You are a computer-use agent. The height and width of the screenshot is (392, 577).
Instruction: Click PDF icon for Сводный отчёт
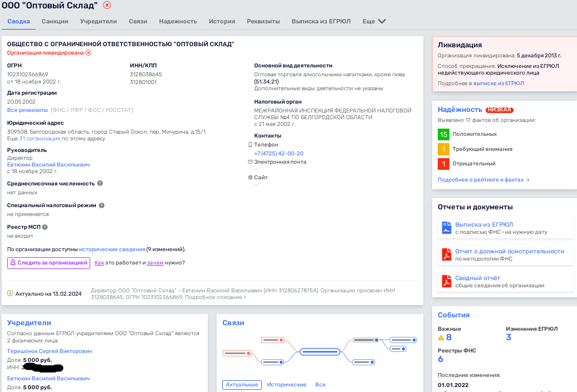446,281
